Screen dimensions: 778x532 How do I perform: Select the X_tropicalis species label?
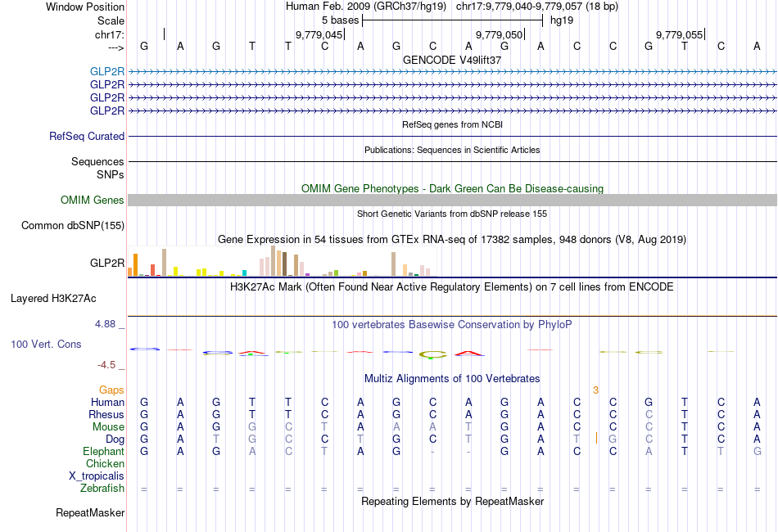97,476
